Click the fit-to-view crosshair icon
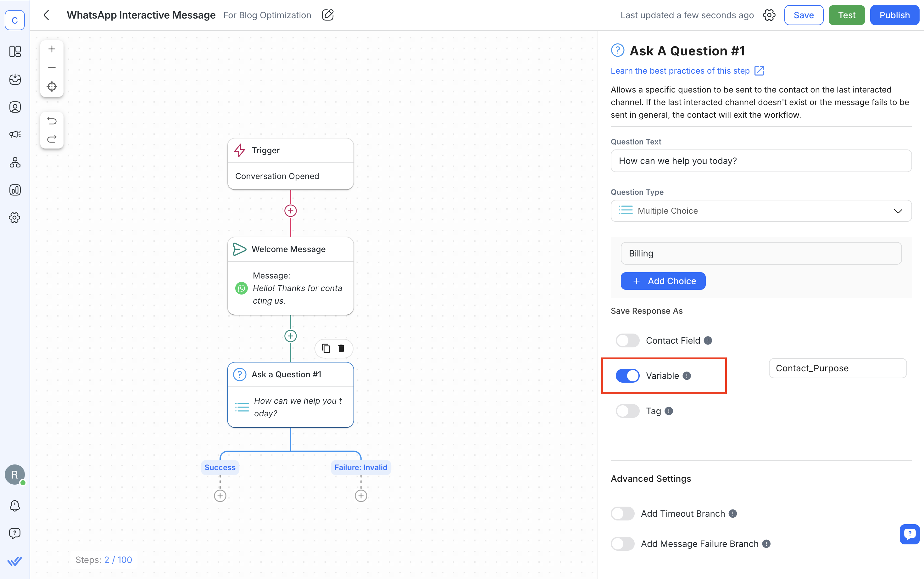The image size is (924, 579). (52, 86)
